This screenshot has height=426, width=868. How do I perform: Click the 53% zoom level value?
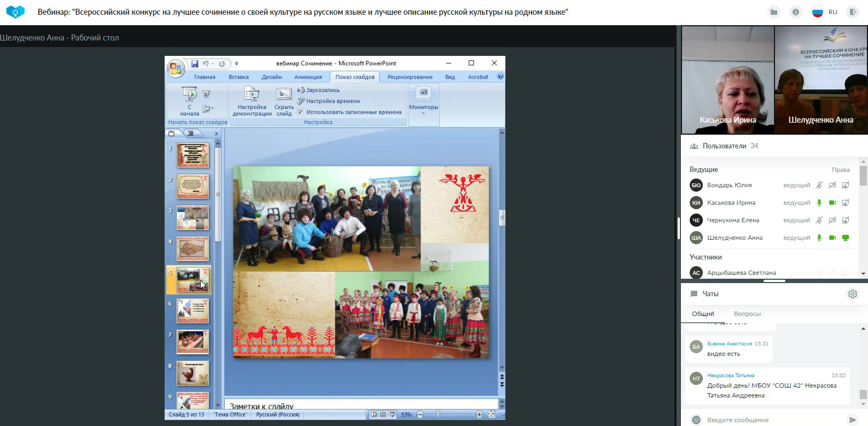[x=406, y=415]
